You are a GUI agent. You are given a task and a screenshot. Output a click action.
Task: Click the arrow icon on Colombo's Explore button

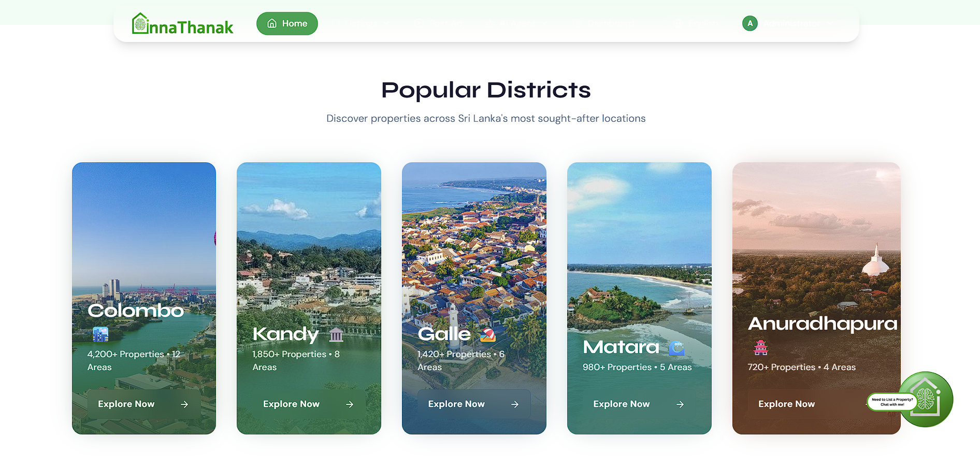pos(184,404)
